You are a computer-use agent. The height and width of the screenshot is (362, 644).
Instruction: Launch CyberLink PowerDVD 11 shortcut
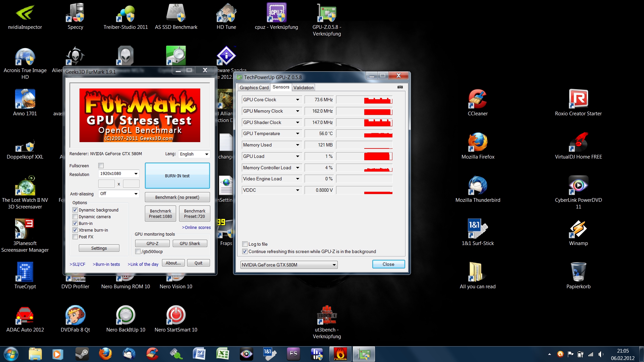578,193
